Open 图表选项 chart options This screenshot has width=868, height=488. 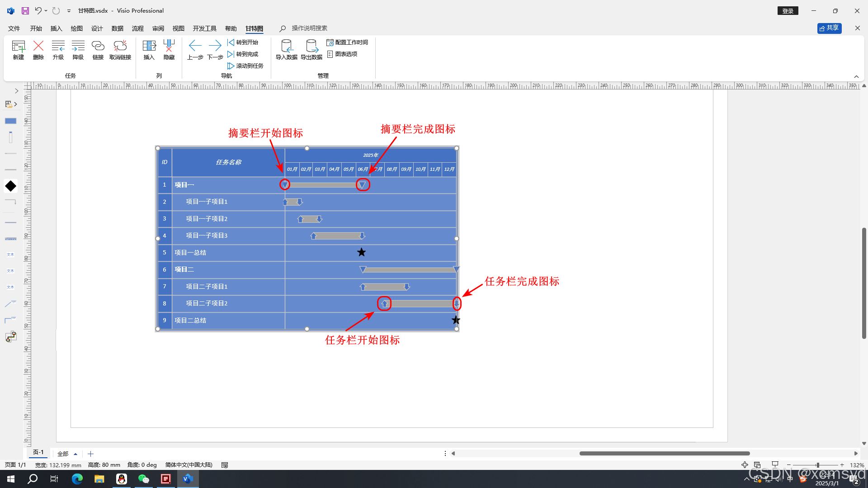point(342,54)
